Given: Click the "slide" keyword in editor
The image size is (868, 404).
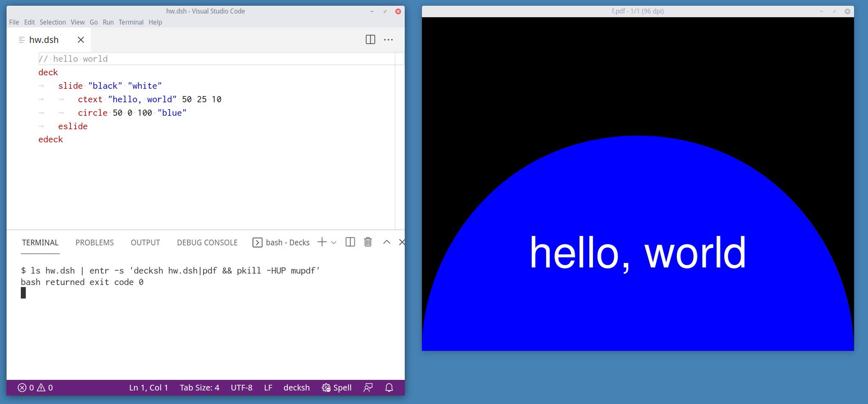Looking at the screenshot, I should pyautogui.click(x=70, y=86).
